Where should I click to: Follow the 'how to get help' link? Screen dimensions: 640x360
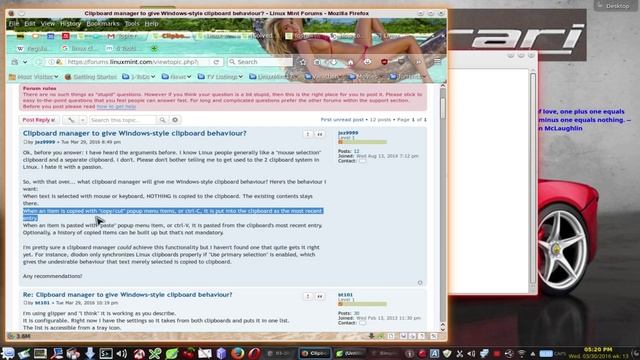point(116,107)
